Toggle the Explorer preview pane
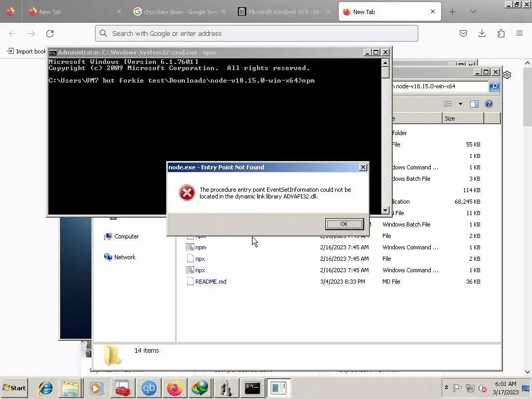The image size is (532, 399). [x=474, y=104]
